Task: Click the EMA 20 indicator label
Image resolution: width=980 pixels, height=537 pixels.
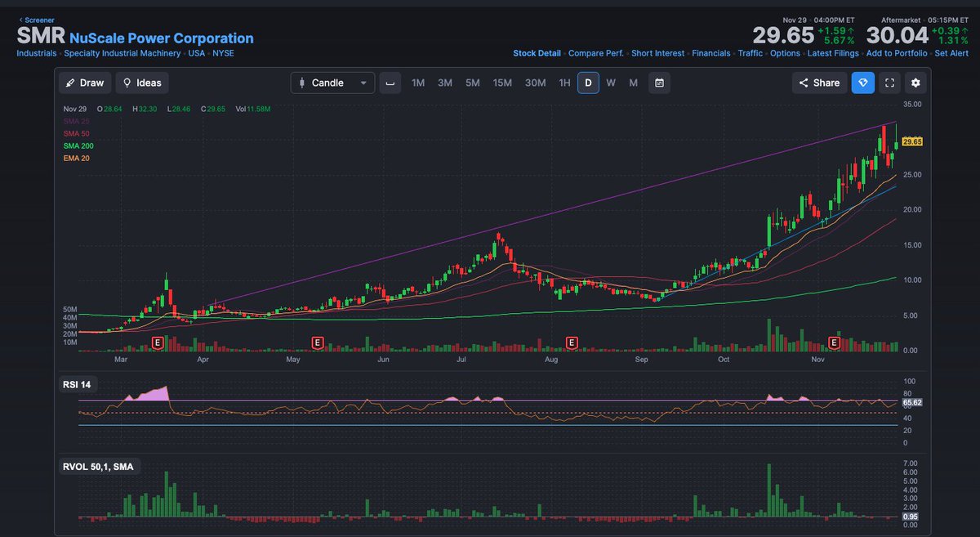Action: coord(76,158)
